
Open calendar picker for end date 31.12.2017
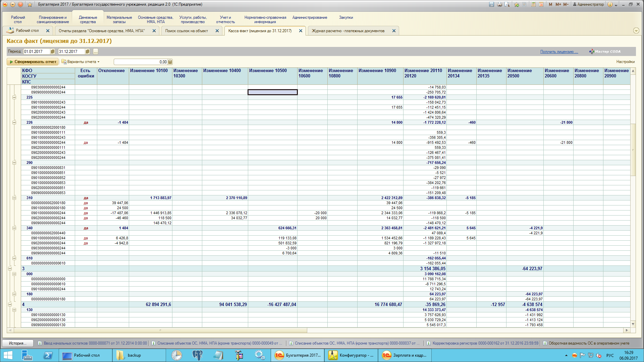coord(88,52)
